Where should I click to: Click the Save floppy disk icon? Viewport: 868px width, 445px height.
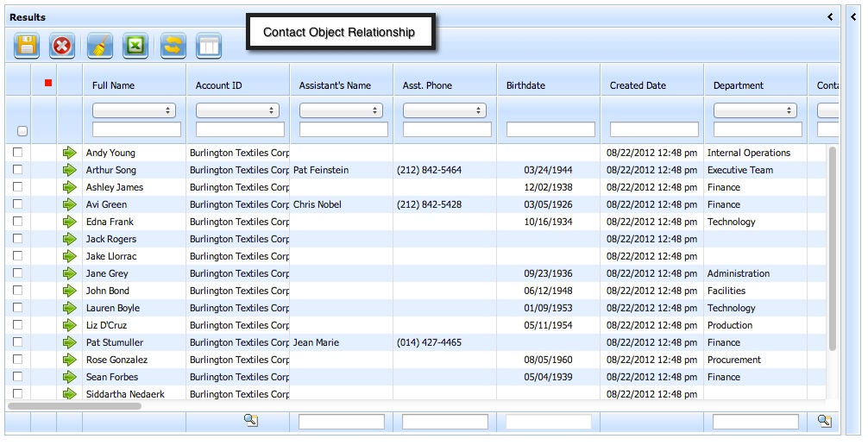pyautogui.click(x=27, y=46)
